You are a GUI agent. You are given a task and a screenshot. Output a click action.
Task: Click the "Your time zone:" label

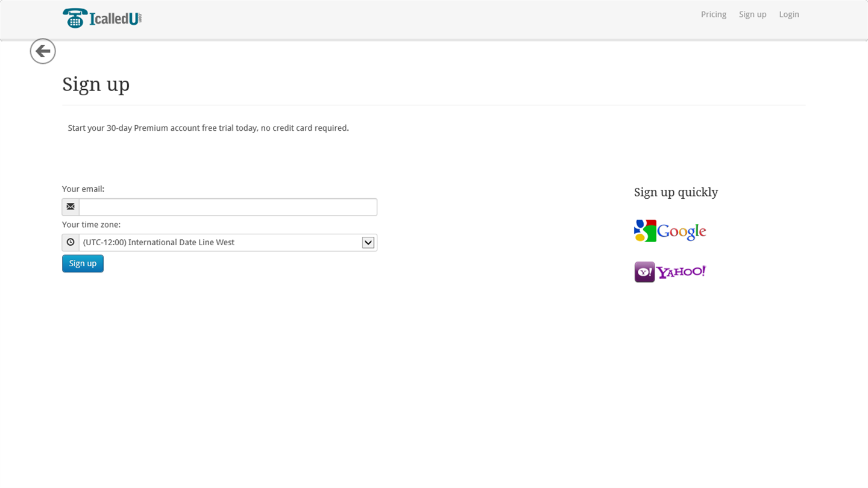tap(91, 224)
